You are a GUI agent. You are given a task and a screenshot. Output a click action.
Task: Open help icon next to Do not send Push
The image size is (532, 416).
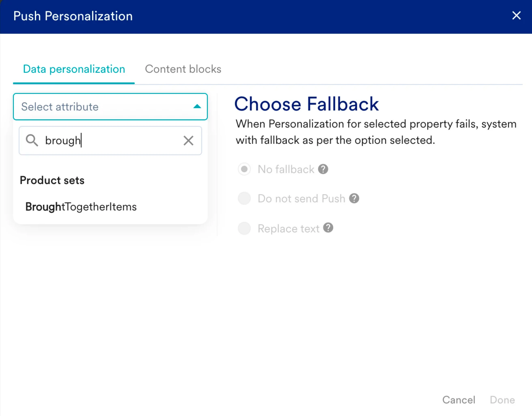click(354, 198)
